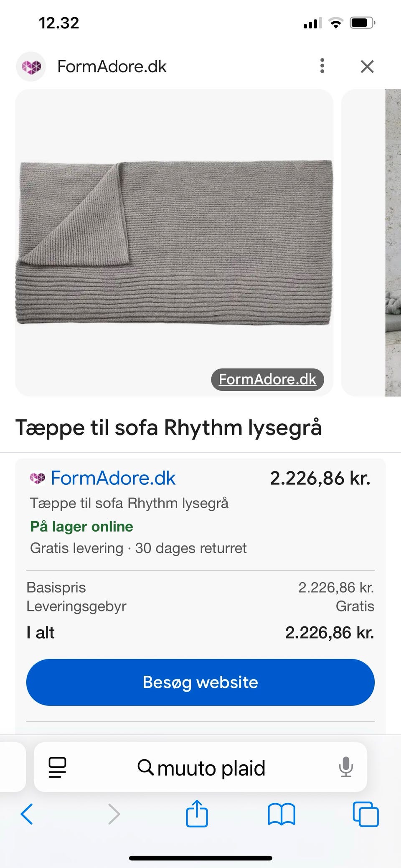This screenshot has height=868, width=401.
Task: Start voice search with microphone icon
Action: click(x=346, y=767)
